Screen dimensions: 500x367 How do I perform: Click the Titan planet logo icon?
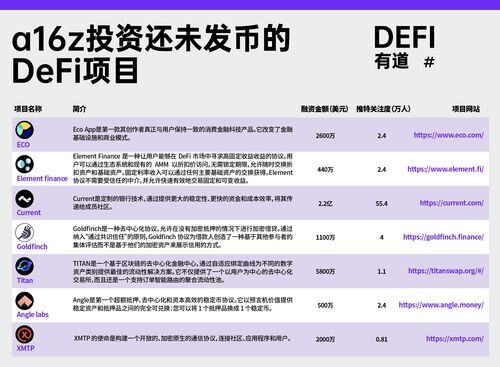(x=24, y=266)
